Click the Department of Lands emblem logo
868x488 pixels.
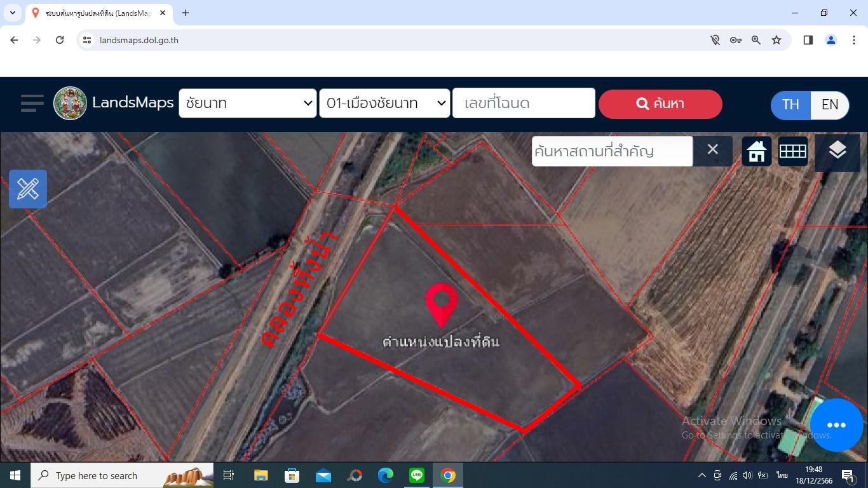point(70,103)
